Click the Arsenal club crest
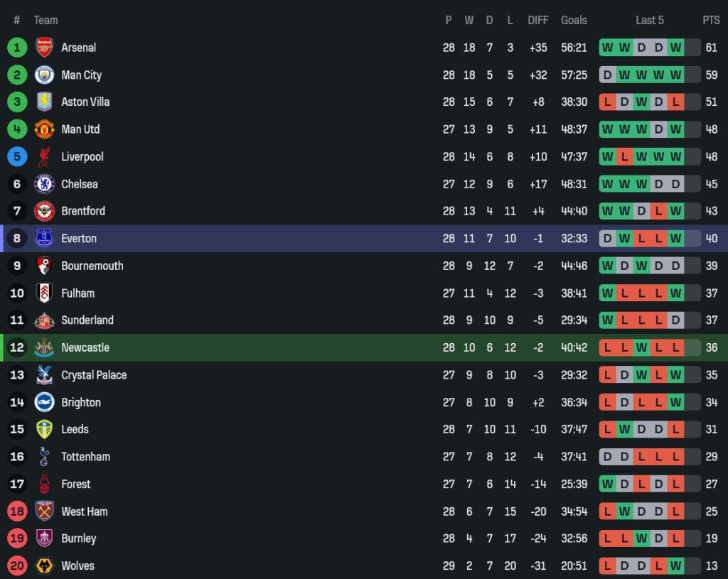The width and height of the screenshot is (728, 579). click(x=44, y=48)
